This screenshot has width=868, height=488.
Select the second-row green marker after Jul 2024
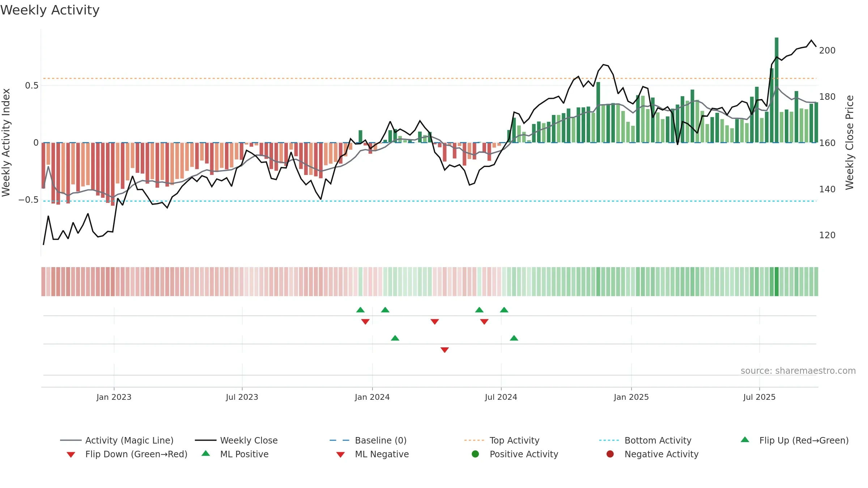[514, 338]
